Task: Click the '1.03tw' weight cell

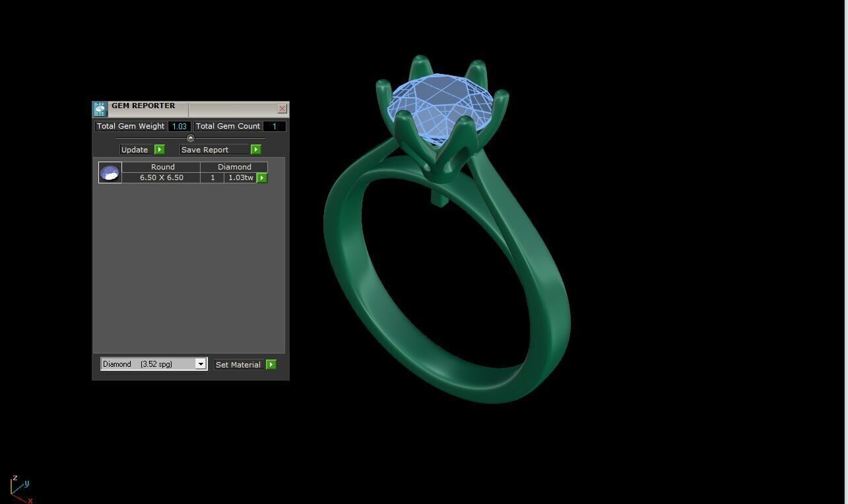Action: tap(240, 177)
